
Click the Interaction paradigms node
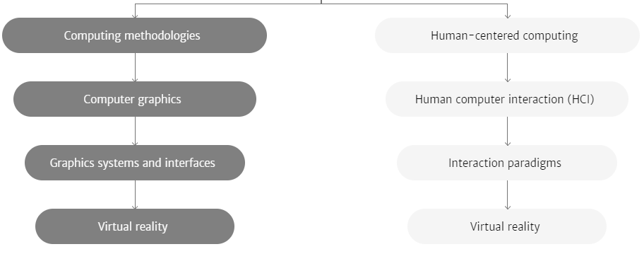[507, 163]
